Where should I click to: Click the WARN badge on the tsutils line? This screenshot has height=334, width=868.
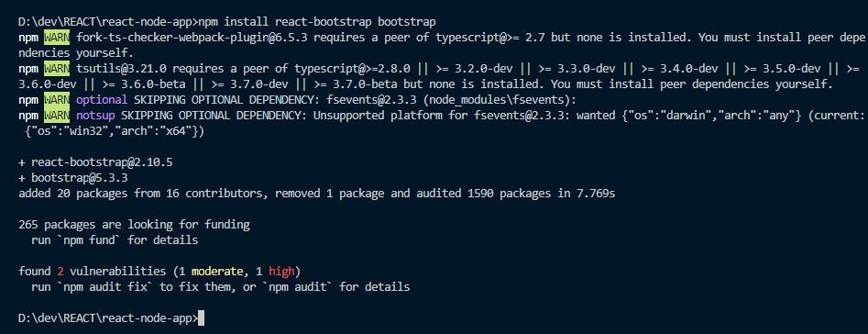[57, 69]
